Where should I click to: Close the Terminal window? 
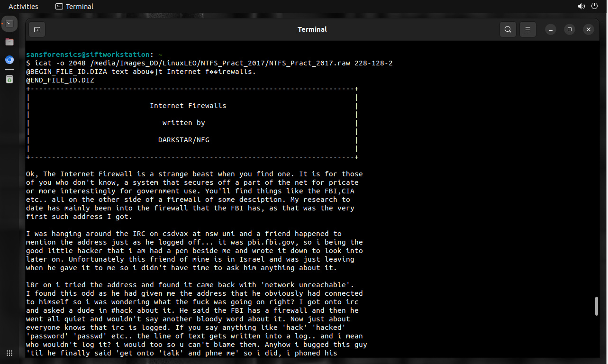click(588, 29)
